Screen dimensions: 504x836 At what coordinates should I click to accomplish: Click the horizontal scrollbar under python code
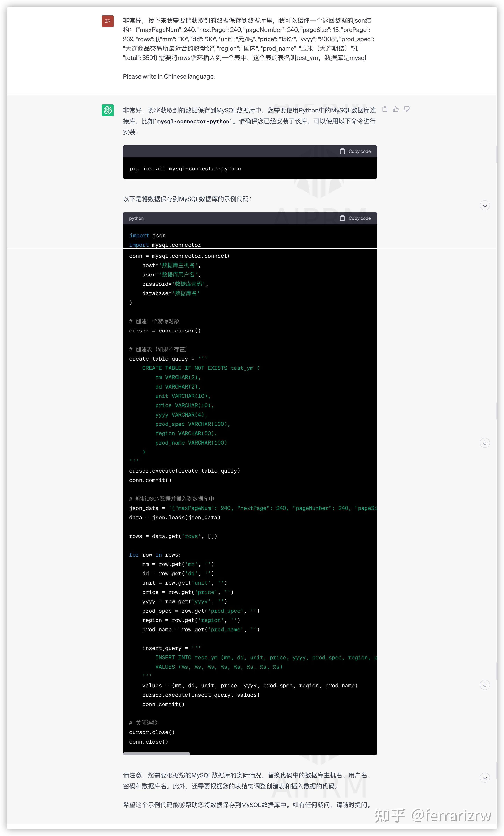click(x=157, y=754)
